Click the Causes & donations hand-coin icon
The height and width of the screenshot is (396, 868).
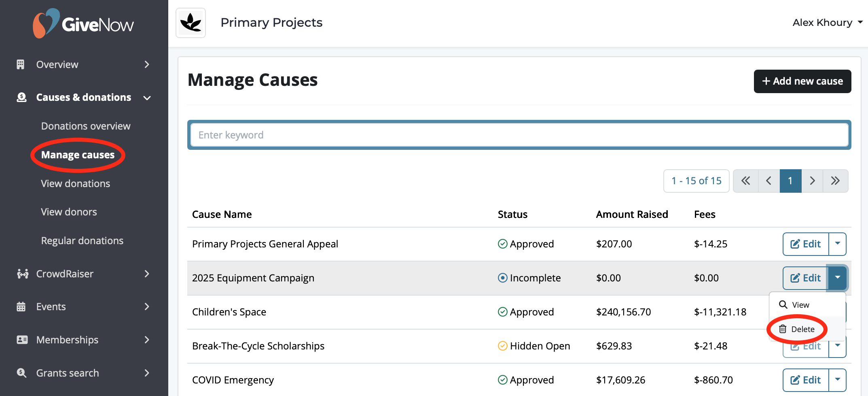pyautogui.click(x=21, y=97)
